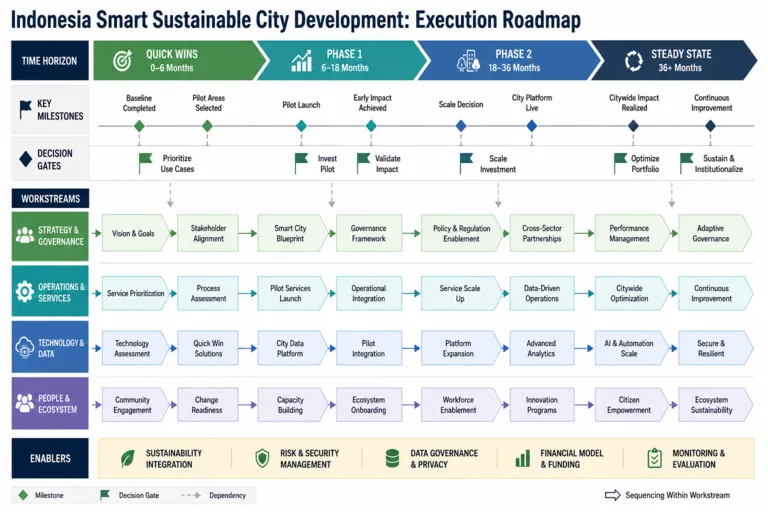Click the Quick Wins 0-6 Months phase
The height and width of the screenshot is (512, 768).
click(x=180, y=60)
